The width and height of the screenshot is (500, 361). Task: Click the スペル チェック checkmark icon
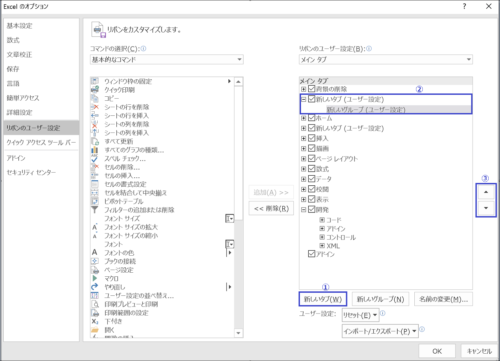click(x=95, y=158)
